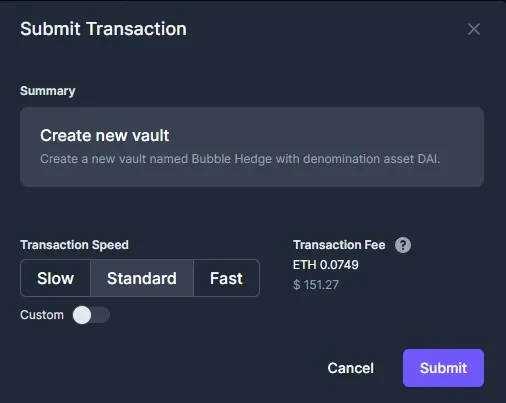Click the Submit Transaction dialog title
Screen dimensions: 506x403
pyautogui.click(x=103, y=29)
